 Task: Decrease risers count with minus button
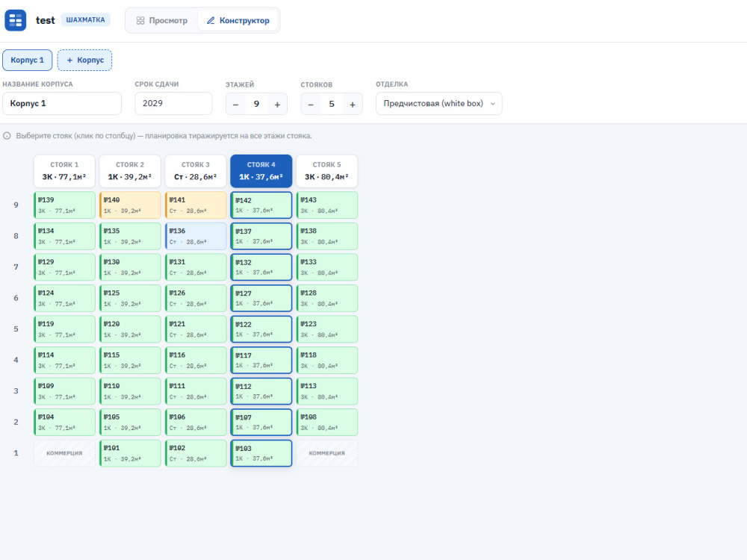click(x=311, y=105)
